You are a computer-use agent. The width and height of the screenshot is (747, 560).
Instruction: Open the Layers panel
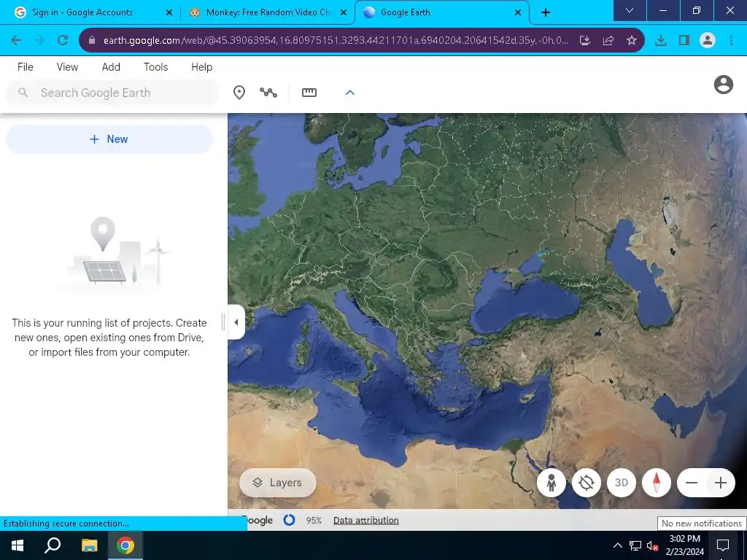click(x=278, y=483)
